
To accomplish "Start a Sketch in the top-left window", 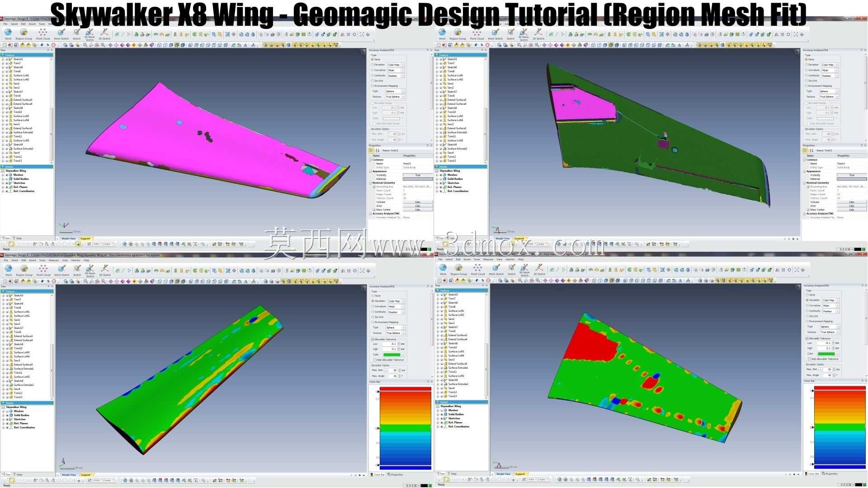I will point(77,34).
